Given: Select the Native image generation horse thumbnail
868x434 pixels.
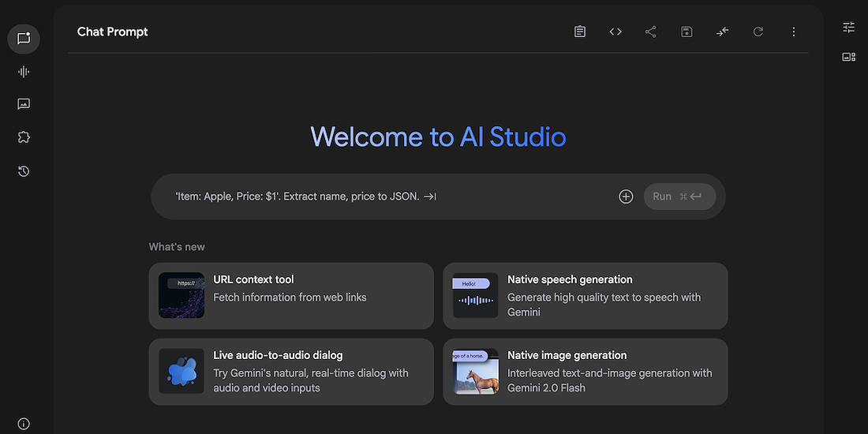Looking at the screenshot, I should tap(476, 372).
